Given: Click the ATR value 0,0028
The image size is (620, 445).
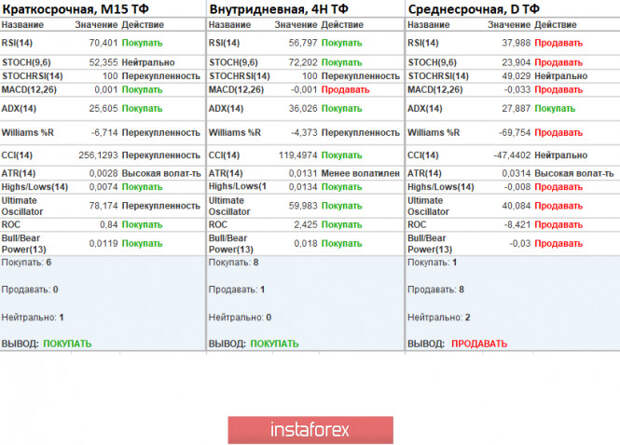Looking at the screenshot, I should point(103,173).
